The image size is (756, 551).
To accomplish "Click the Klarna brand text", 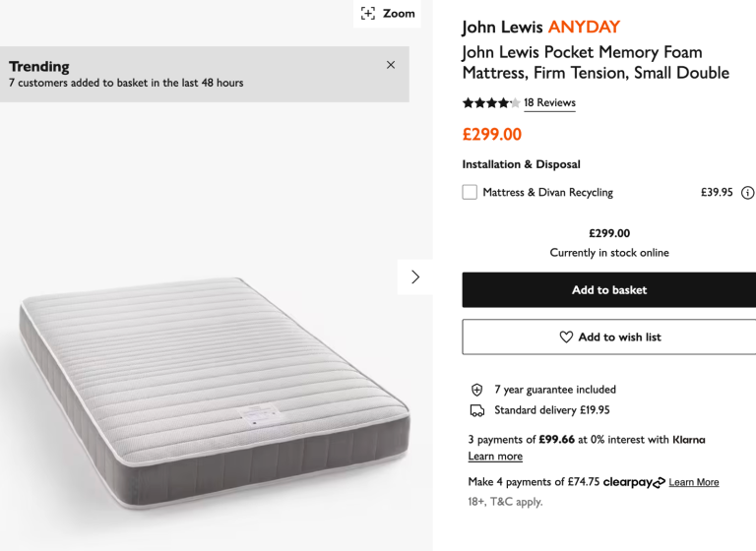I will point(688,440).
